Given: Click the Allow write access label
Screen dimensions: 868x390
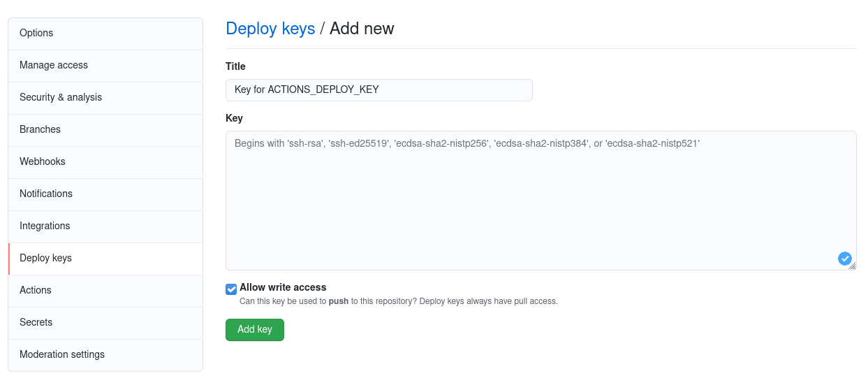Looking at the screenshot, I should 283,287.
